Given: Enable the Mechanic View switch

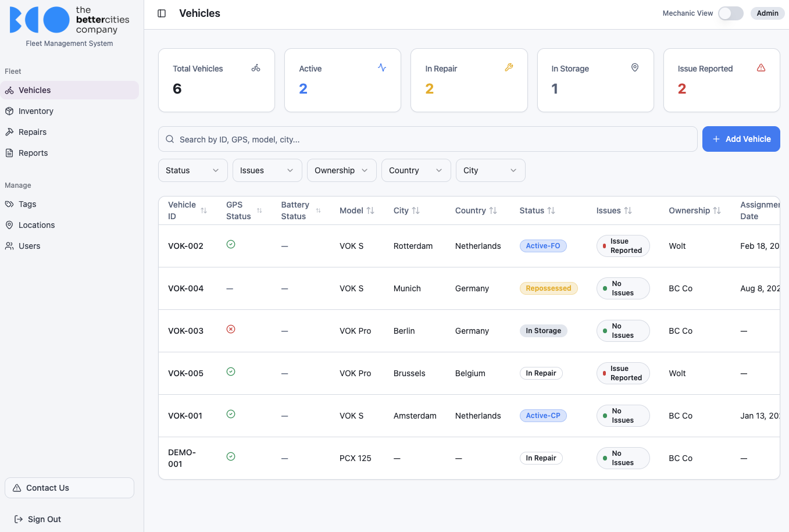Looking at the screenshot, I should 731,13.
